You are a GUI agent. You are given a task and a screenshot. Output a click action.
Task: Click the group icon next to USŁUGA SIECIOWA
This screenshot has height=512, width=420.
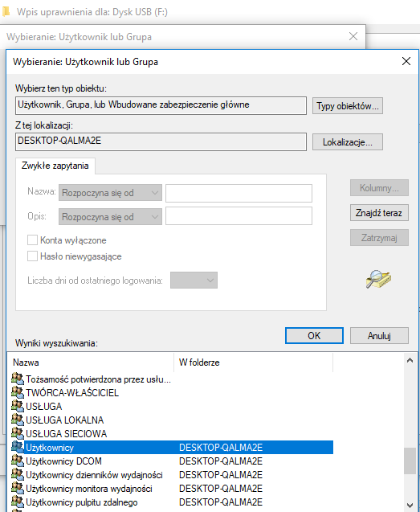(x=18, y=433)
